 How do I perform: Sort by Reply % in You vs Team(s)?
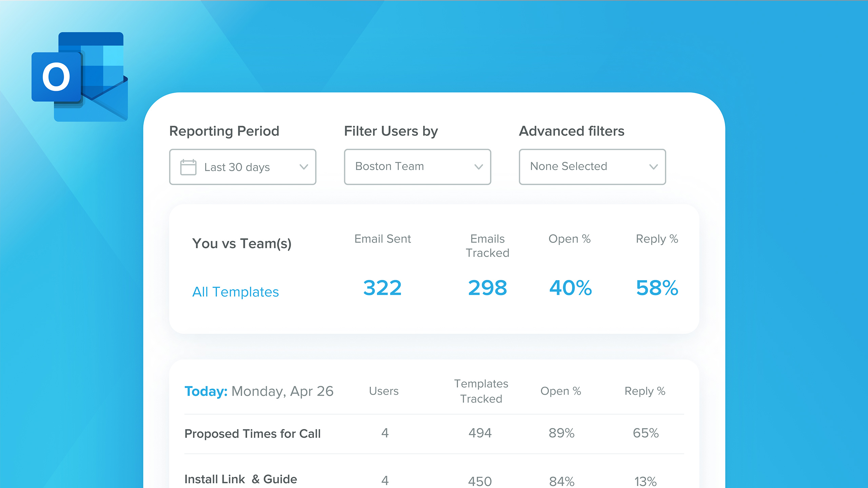(x=657, y=239)
